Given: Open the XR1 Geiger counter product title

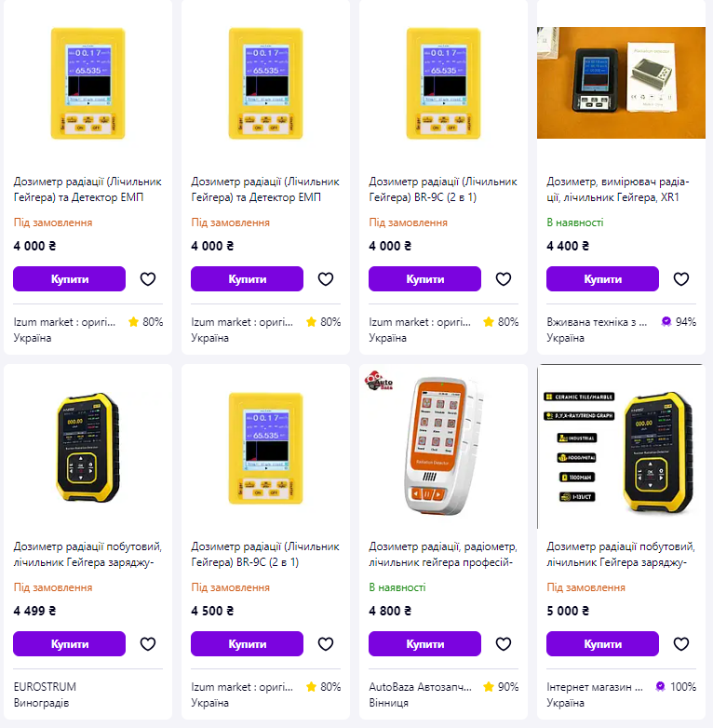Looking at the screenshot, I should (618, 189).
